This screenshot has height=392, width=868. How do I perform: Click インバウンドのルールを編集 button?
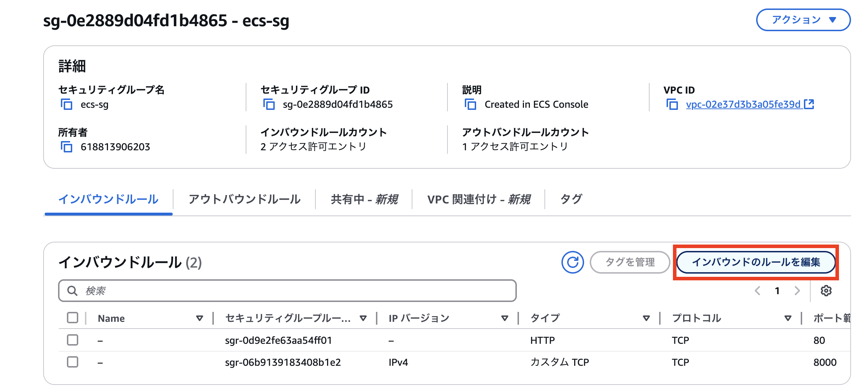[758, 262]
